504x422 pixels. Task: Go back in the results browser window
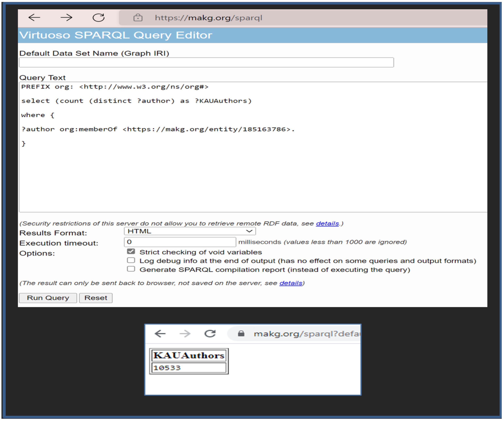pos(160,334)
